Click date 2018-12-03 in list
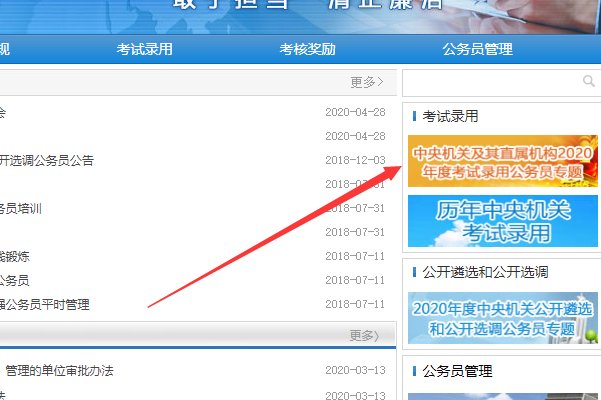601x400 pixels. tap(355, 160)
